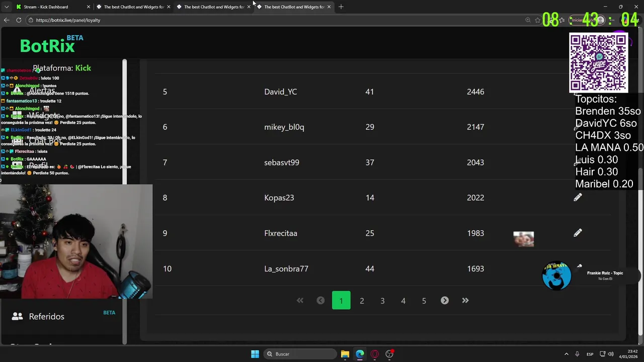This screenshot has height=362, width=644.
Task: Close the Stream - Kick Dashboard tab
Action: [89, 7]
